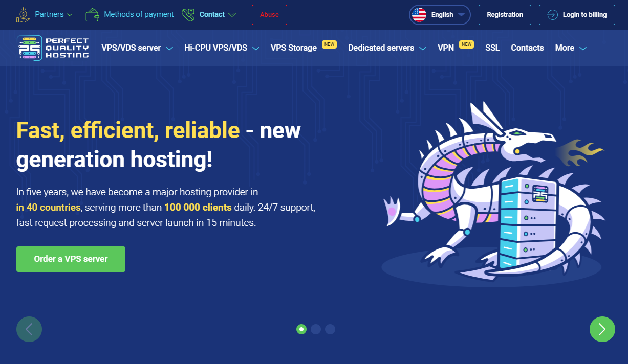This screenshot has height=364, width=628.
Task: Go to previous slide with left arrow
Action: [29, 329]
